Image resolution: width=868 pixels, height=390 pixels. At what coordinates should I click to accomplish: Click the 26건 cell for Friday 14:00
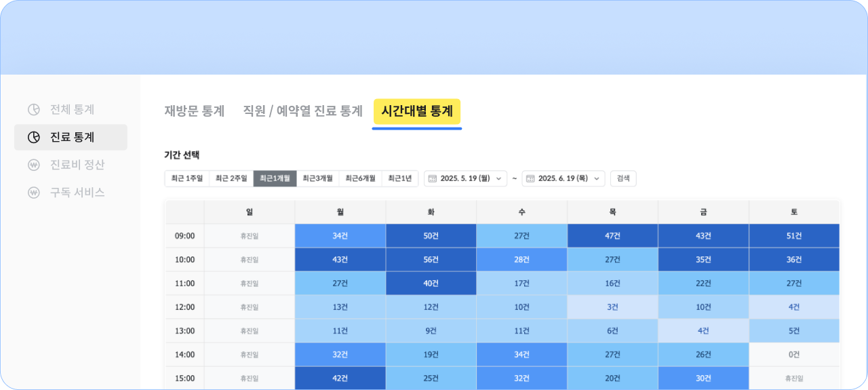point(704,355)
